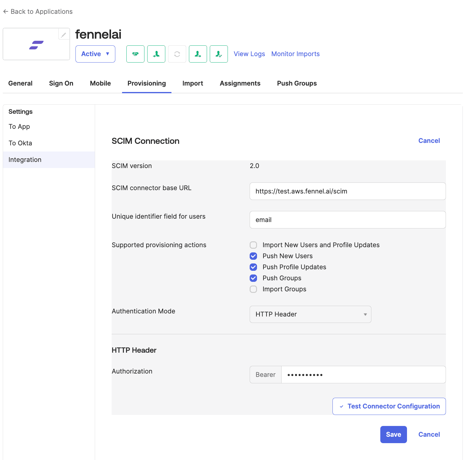Screen dimensions: 476x460
Task: Click the HTTP Header section heading
Action: pos(134,350)
